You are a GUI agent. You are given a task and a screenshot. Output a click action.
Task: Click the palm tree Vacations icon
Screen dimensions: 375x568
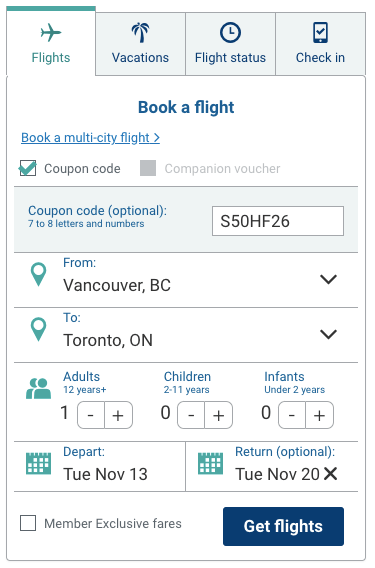[x=141, y=33]
